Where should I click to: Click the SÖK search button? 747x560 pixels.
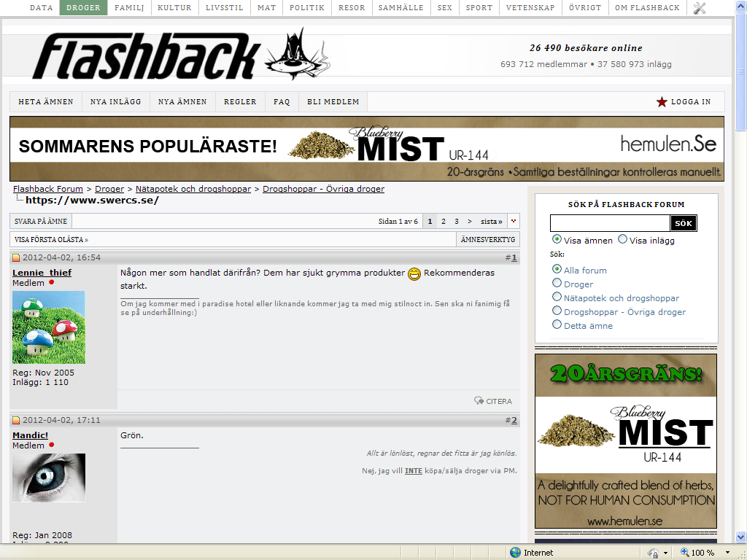pyautogui.click(x=683, y=223)
